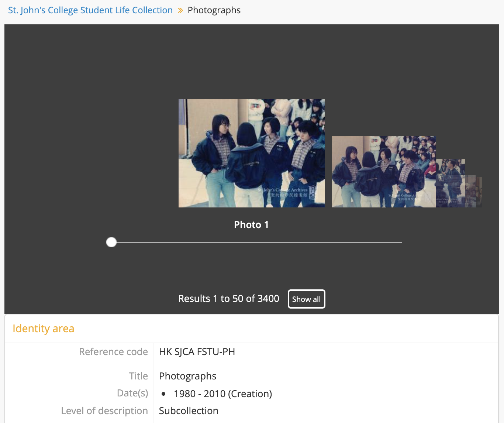This screenshot has height=423, width=504.
Task: Click the 1980 - 2010 Creation date entry
Action: click(222, 393)
